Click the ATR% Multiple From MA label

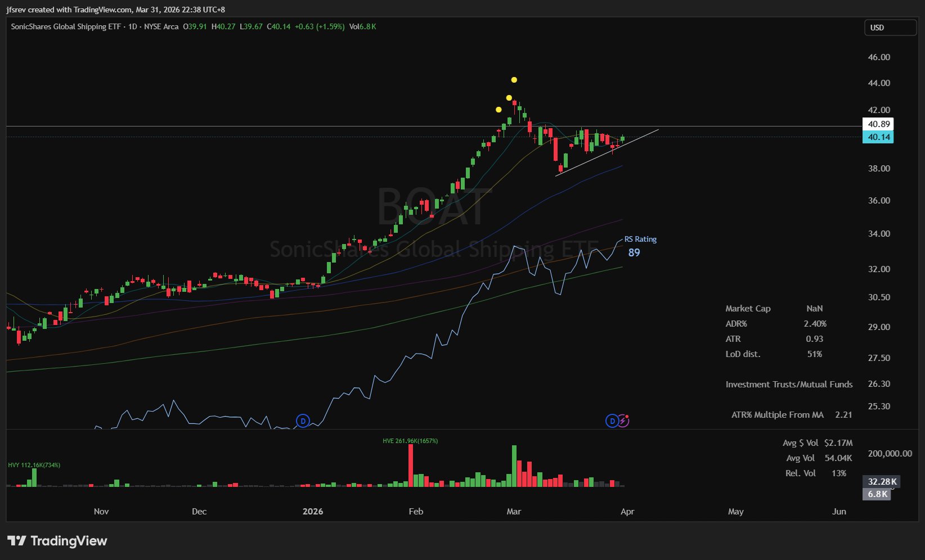click(777, 414)
